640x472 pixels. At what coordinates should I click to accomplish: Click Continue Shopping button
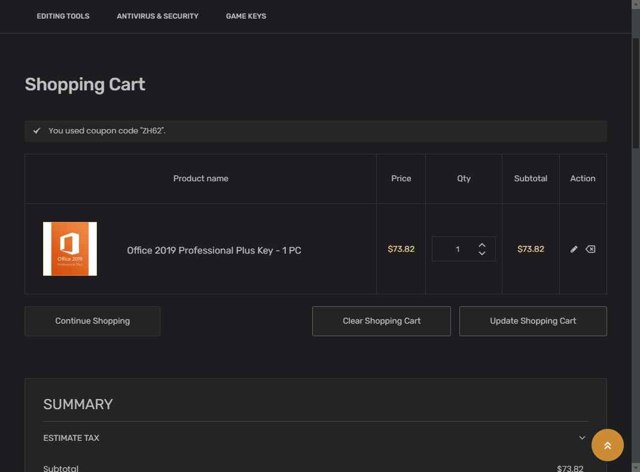click(93, 321)
